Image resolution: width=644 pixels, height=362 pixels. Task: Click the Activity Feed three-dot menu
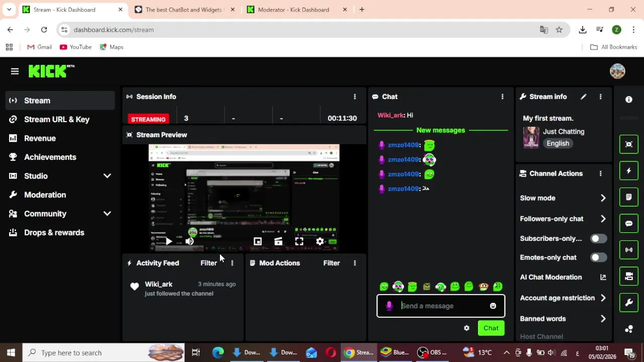tap(232, 263)
